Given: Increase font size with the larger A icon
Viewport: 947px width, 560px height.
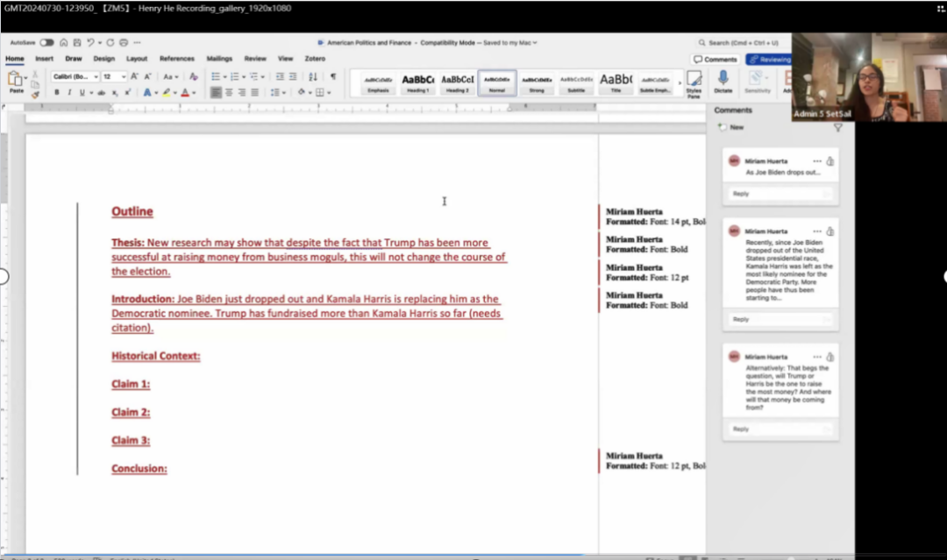Looking at the screenshot, I should (x=135, y=76).
